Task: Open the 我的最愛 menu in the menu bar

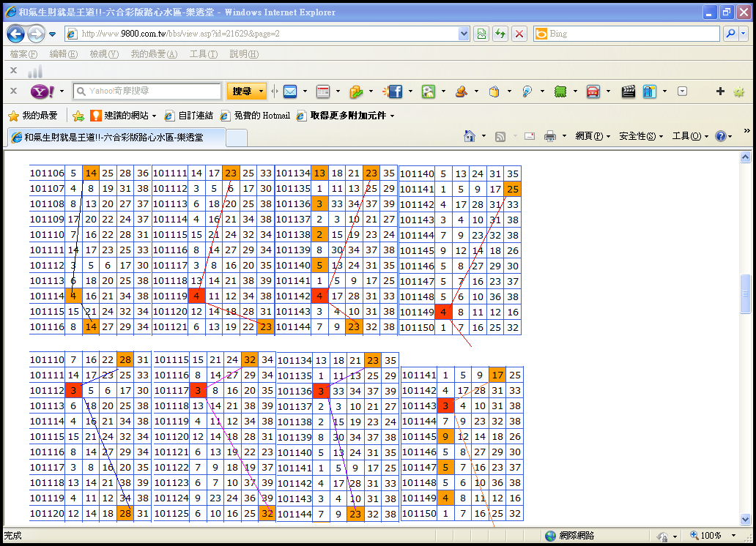Action: click(154, 54)
